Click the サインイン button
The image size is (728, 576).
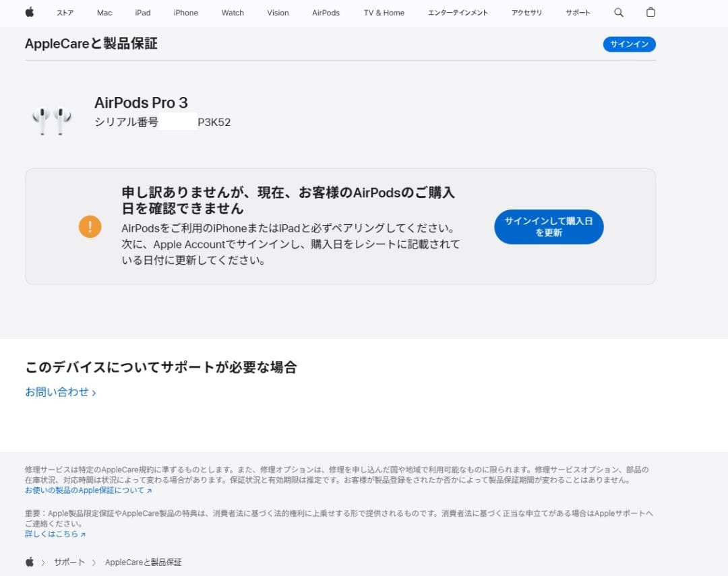(x=628, y=44)
